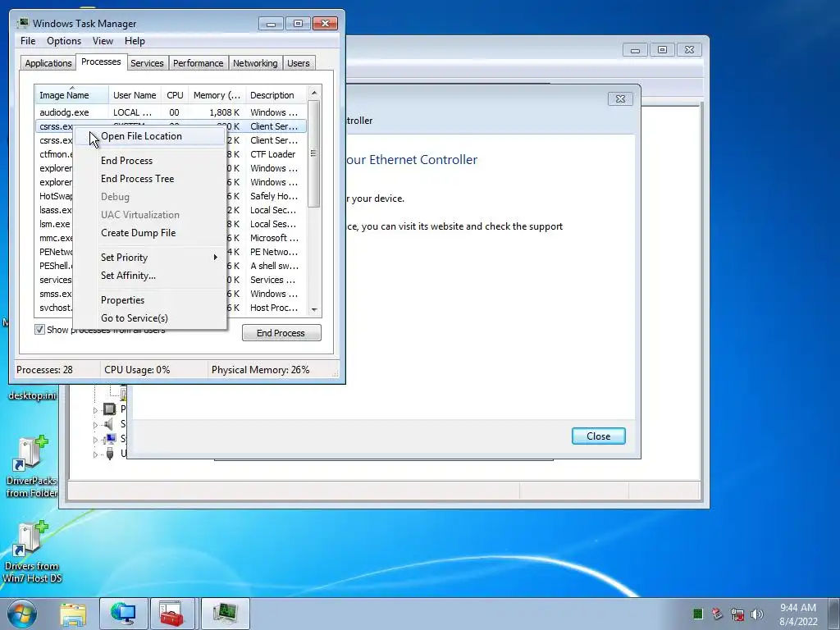Image resolution: width=840 pixels, height=630 pixels.
Task: Click the safely remove hardware tray icon
Action: coord(717,614)
